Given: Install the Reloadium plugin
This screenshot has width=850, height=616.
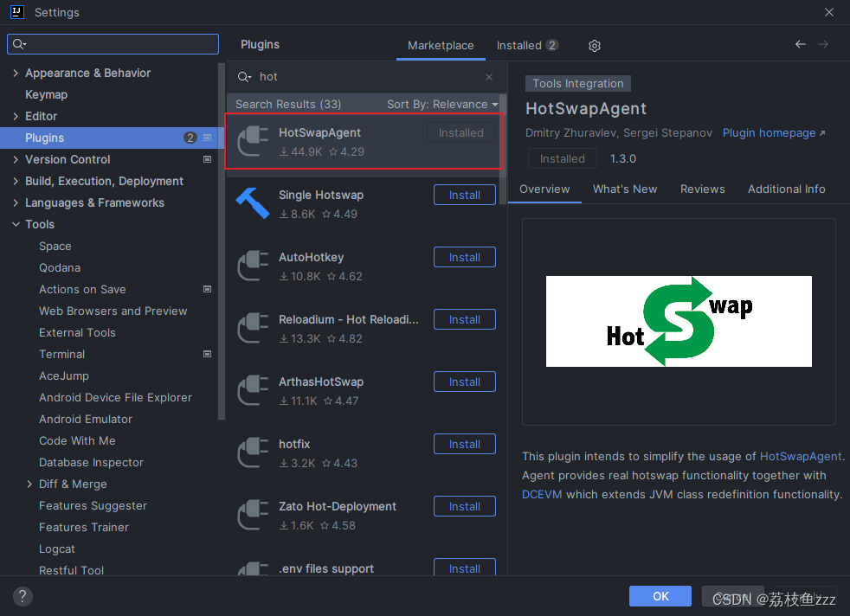Looking at the screenshot, I should [x=465, y=319].
